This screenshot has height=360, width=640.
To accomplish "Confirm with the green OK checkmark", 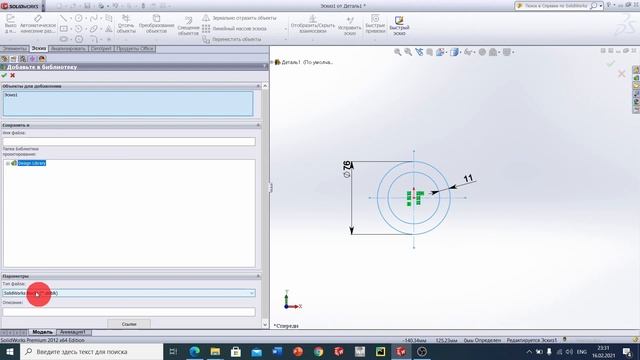I will click(x=4, y=75).
